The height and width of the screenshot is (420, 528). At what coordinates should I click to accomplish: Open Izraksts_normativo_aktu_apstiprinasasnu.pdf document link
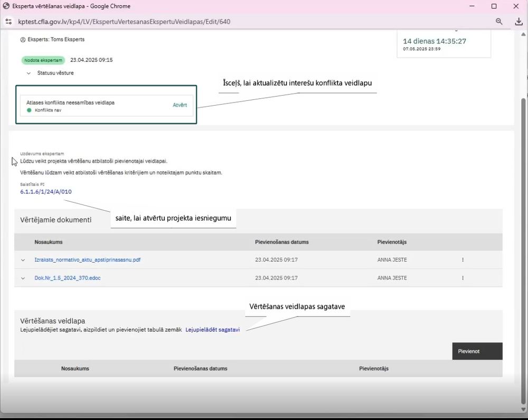(88, 260)
